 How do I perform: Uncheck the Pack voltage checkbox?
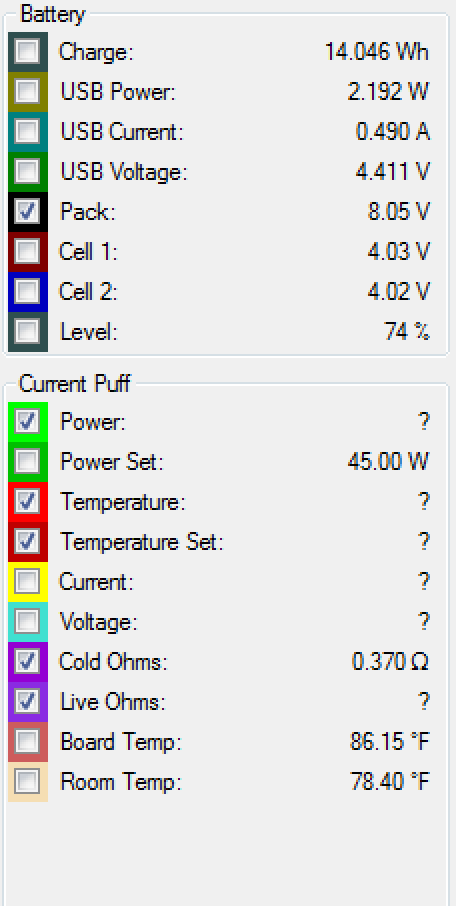point(27,211)
